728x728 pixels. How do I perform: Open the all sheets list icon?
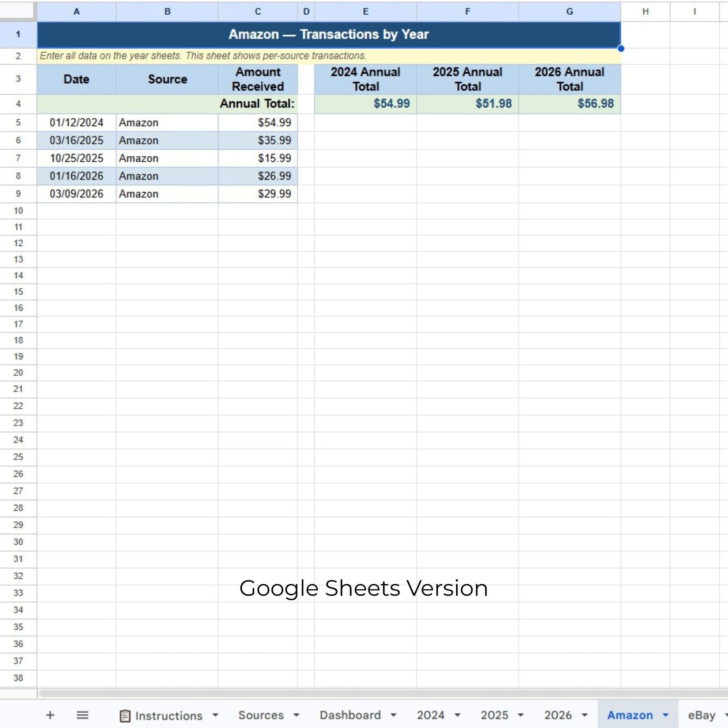point(83,715)
